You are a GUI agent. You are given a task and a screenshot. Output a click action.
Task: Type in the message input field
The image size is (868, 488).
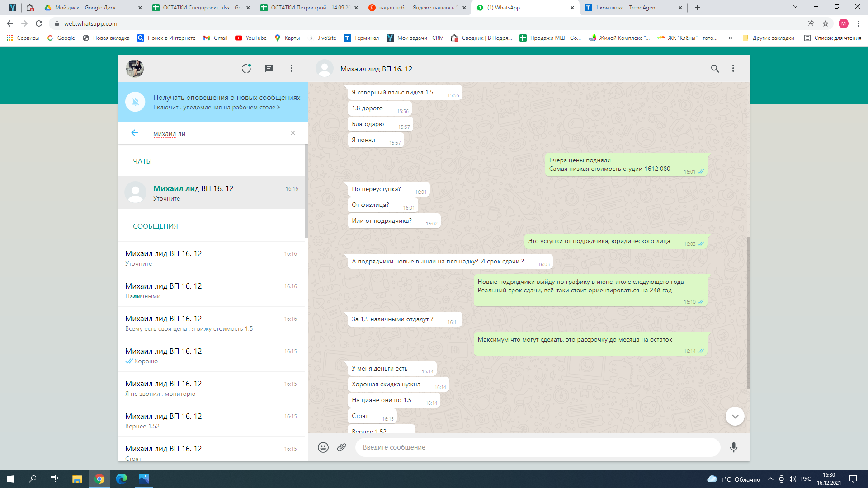click(537, 447)
